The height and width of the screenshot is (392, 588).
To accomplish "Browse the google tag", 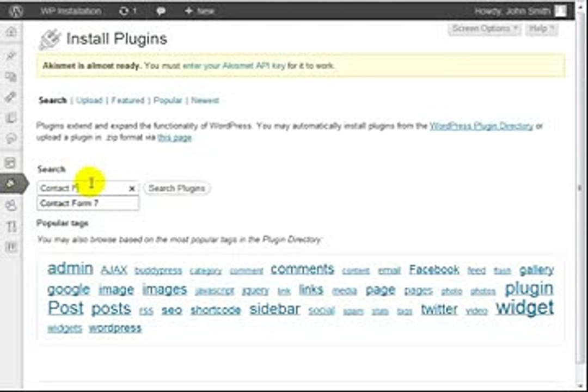I will pyautogui.click(x=69, y=290).
